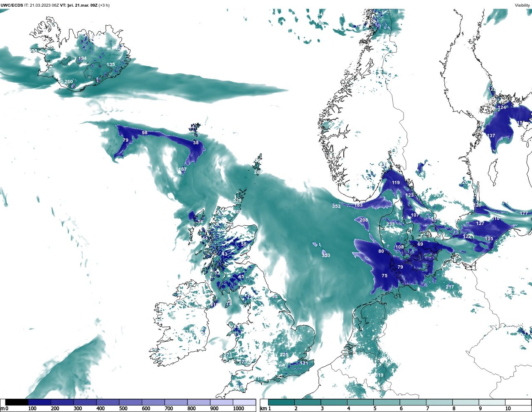This screenshot has width=532, height=412.
Task: Select the valid time 'VT: þri. 21.mar. 09Z' text
Action: point(79,5)
